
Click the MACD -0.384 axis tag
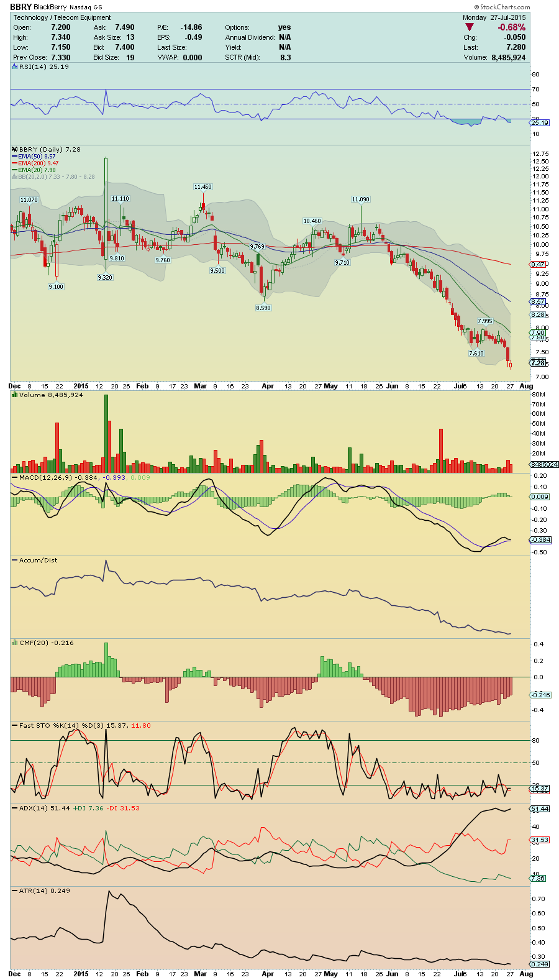point(540,540)
